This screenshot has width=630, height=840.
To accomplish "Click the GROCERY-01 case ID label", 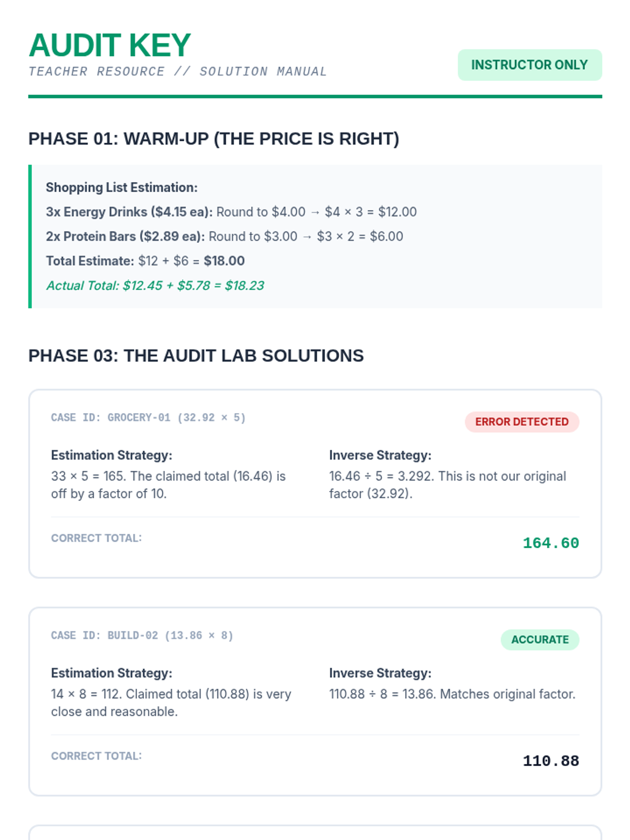I will pyautogui.click(x=148, y=418).
